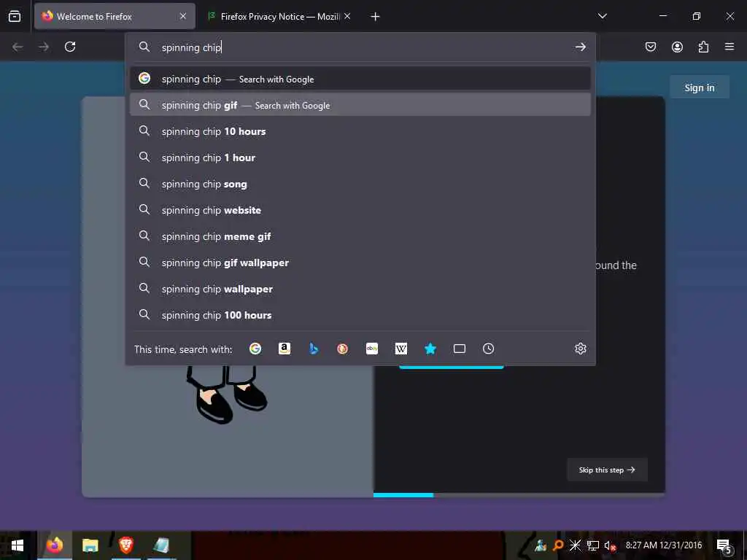Click the onboarding step progress bar
The width and height of the screenshot is (747, 560).
pyautogui.click(x=519, y=495)
